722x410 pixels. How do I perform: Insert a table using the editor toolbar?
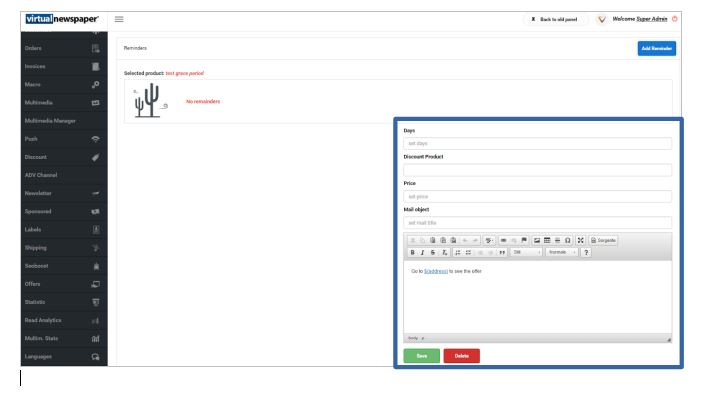coord(546,241)
